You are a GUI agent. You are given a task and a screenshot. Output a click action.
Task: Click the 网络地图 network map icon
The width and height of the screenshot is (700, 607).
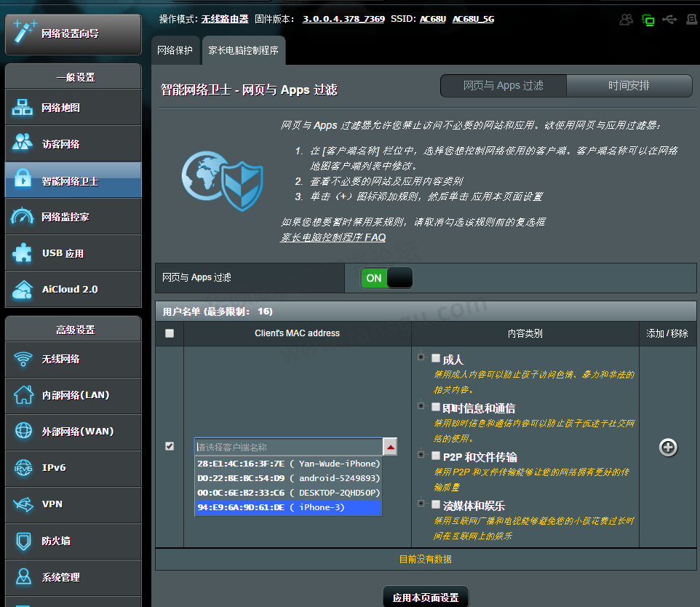tap(23, 108)
